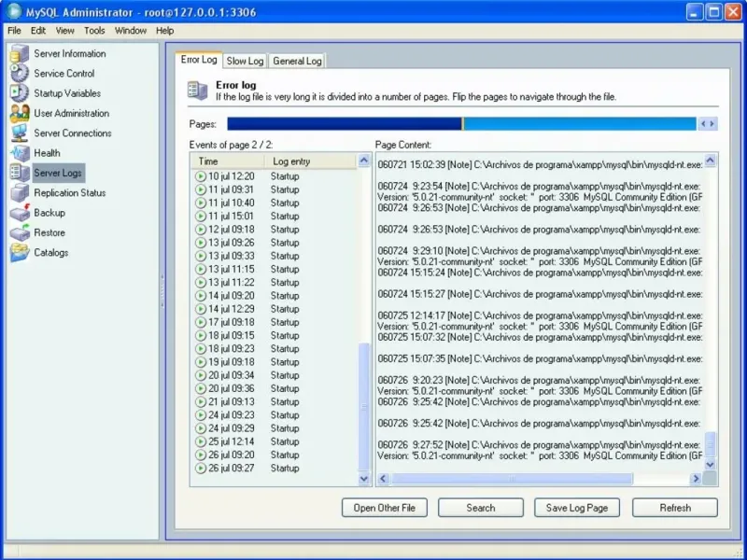The height and width of the screenshot is (560, 747).
Task: Click Page Content horizontal scroll right arrow
Action: (696, 479)
